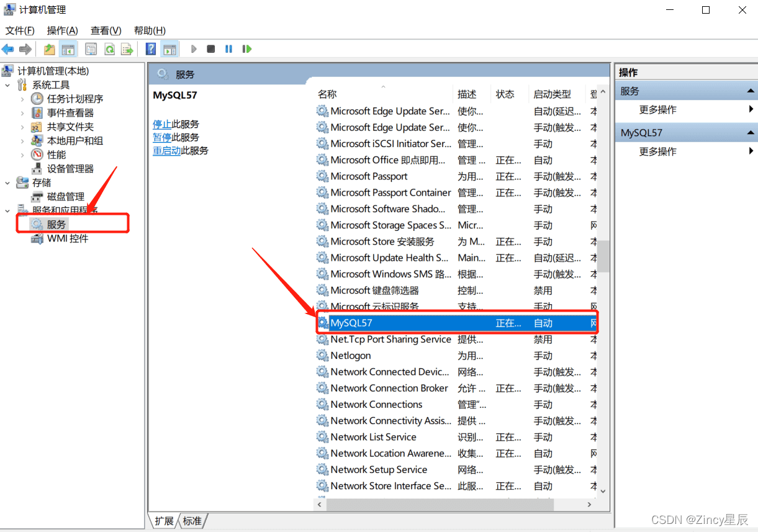
Task: Collapse the 系统工具 tree node
Action: pyautogui.click(x=8, y=85)
